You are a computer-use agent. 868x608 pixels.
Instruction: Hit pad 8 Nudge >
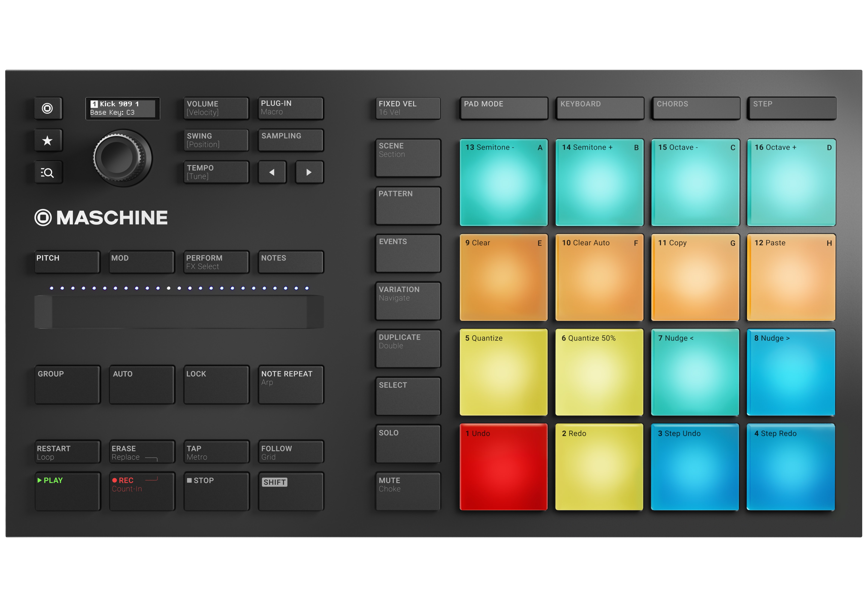[791, 372]
